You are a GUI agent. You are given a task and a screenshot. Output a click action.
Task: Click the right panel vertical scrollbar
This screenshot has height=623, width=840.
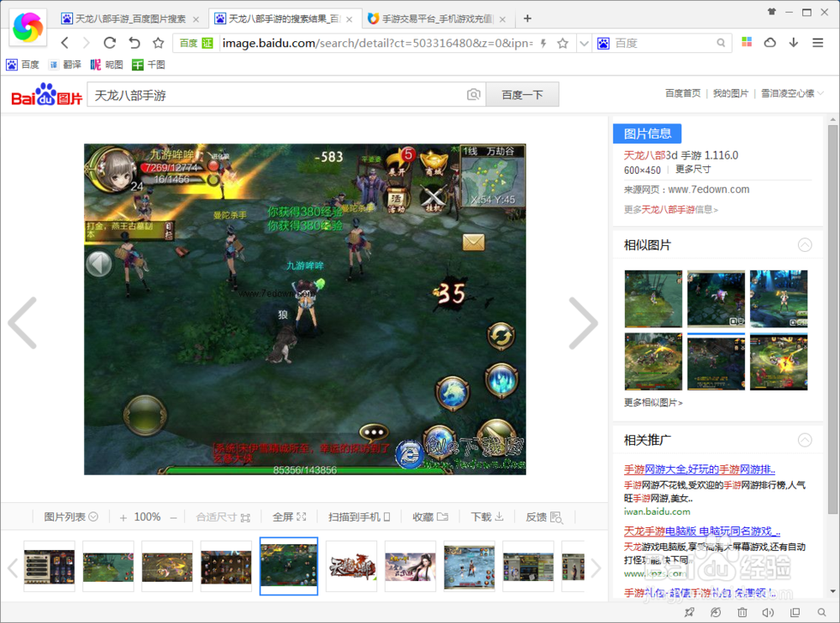point(832,319)
